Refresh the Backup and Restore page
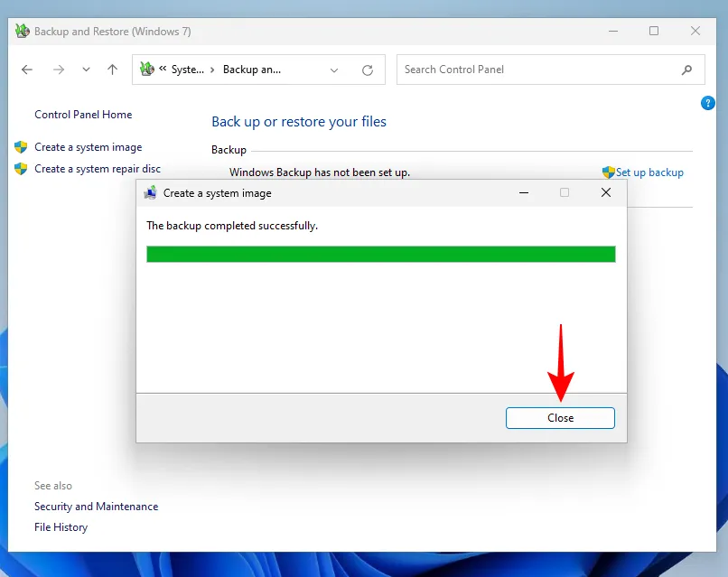 pyautogui.click(x=368, y=70)
